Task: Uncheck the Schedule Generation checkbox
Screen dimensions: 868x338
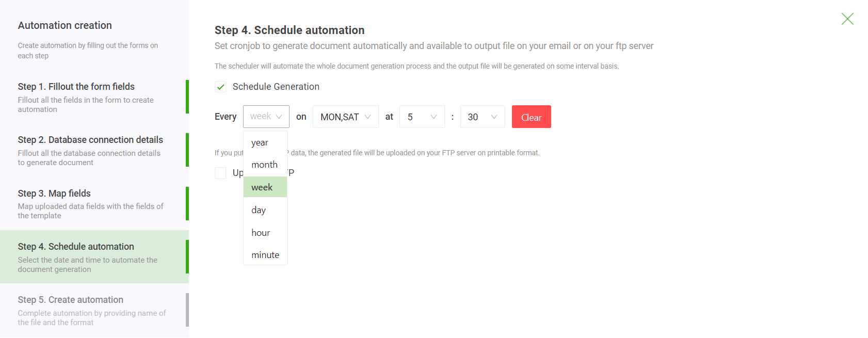Action: click(220, 87)
